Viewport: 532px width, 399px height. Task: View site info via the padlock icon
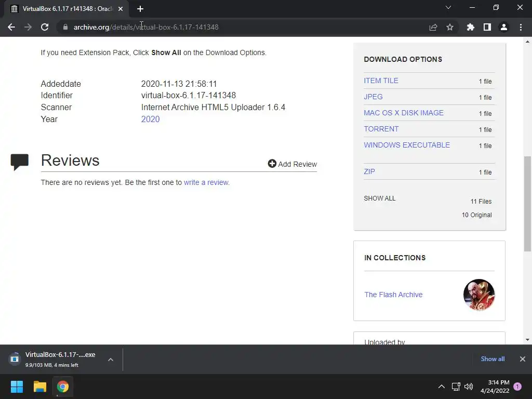[65, 27]
